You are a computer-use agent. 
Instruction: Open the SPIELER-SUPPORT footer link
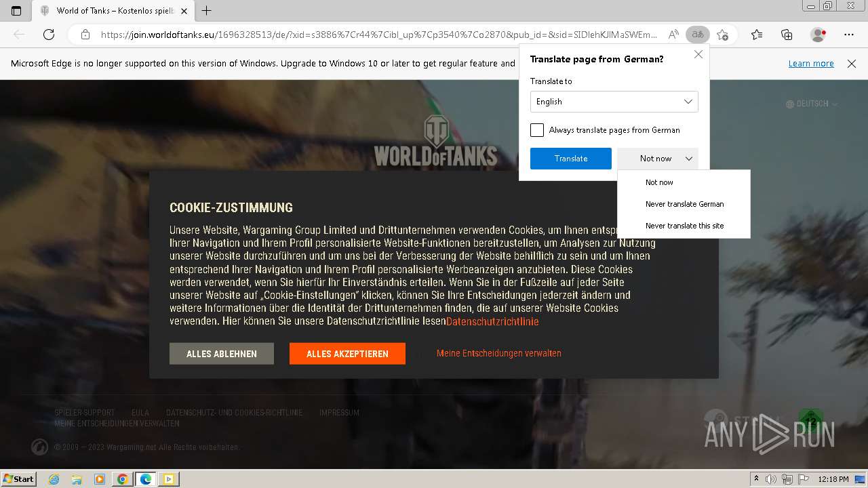(x=84, y=413)
